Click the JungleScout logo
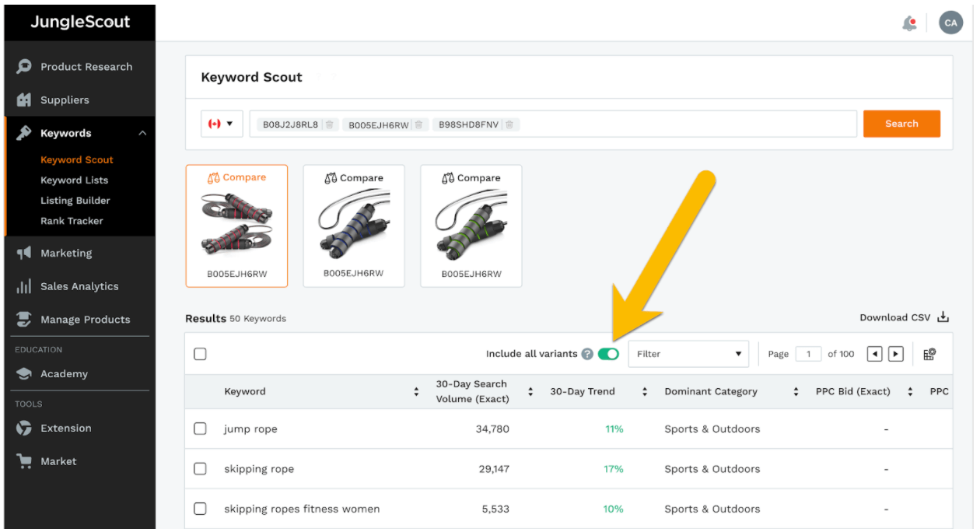Screen dimensions: 980x532 click(80, 23)
